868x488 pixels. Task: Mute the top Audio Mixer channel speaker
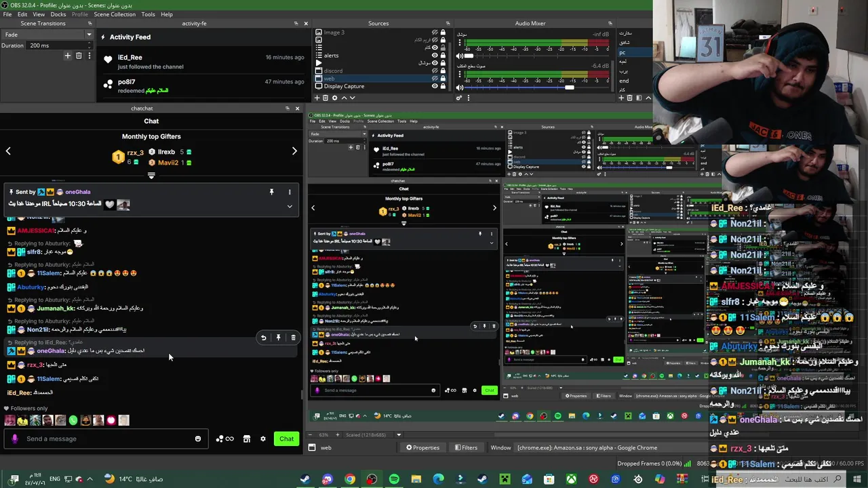(x=459, y=56)
